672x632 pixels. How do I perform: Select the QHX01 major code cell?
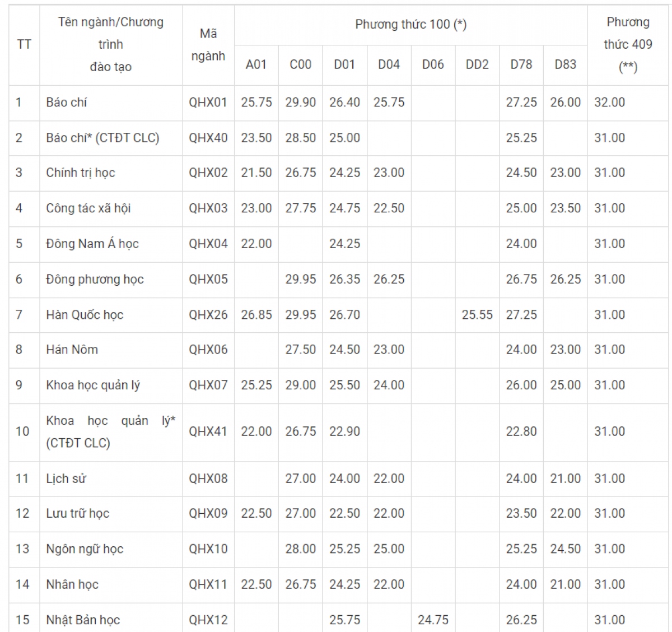pyautogui.click(x=208, y=103)
